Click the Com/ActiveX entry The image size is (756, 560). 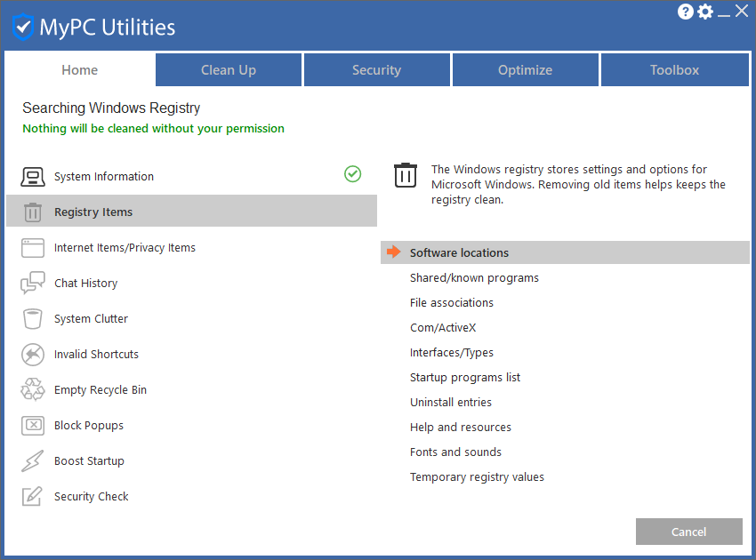(x=443, y=328)
